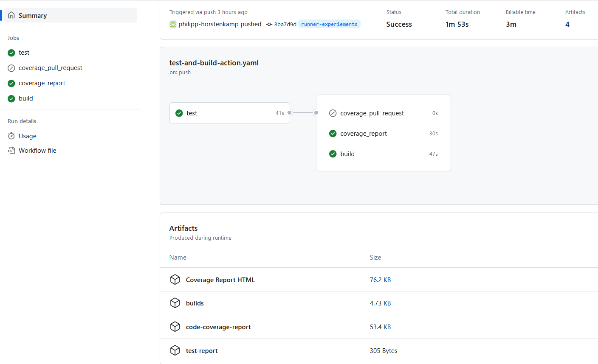The image size is (598, 364).
Task: Open commit 8ba7d9d
Action: coord(285,25)
